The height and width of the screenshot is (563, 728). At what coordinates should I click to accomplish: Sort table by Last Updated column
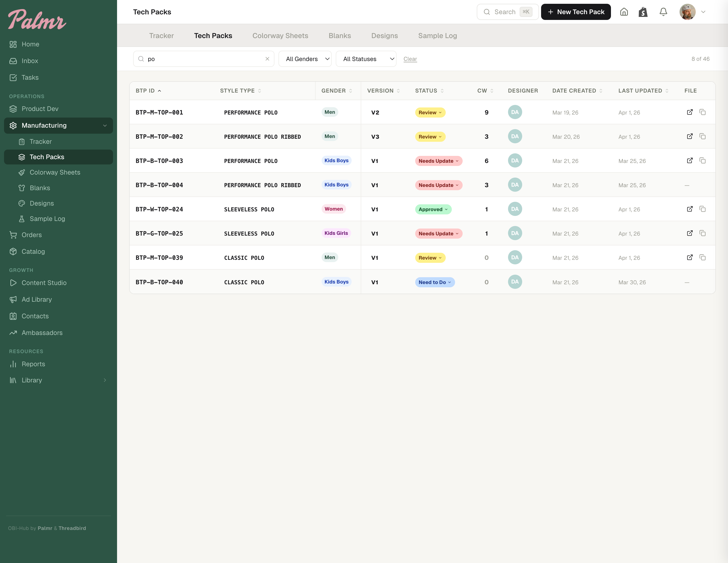pos(643,91)
